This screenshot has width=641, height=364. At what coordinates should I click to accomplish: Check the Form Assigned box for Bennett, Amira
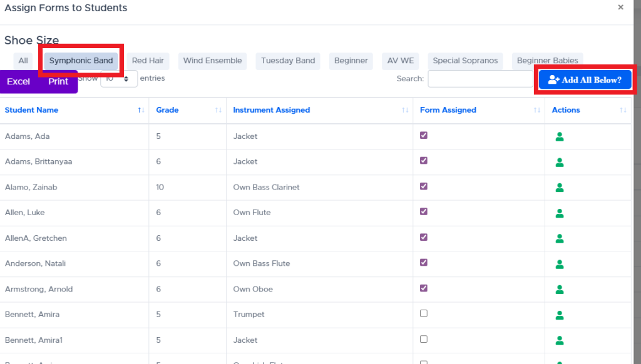tap(424, 313)
